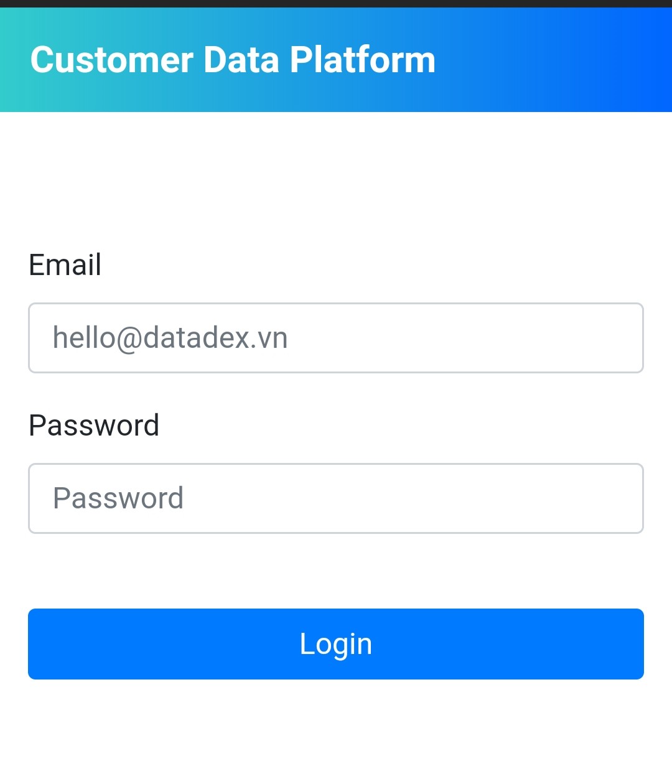Click the gradient header bar
Viewport: 672px width, 784px height.
pyautogui.click(x=548, y=60)
